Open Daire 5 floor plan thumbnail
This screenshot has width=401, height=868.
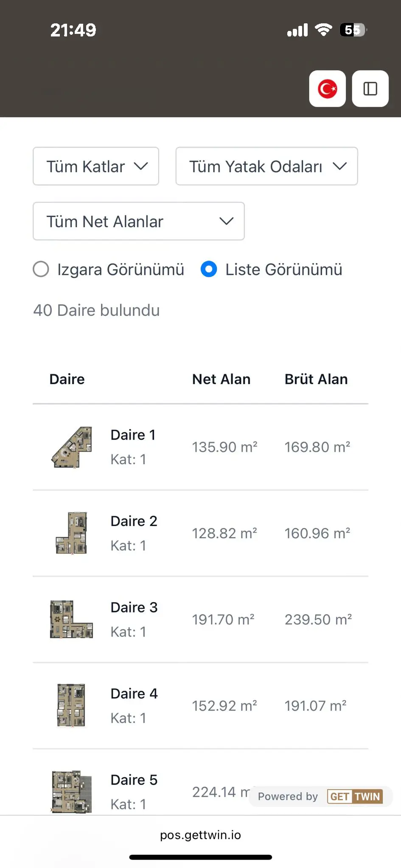click(x=72, y=791)
